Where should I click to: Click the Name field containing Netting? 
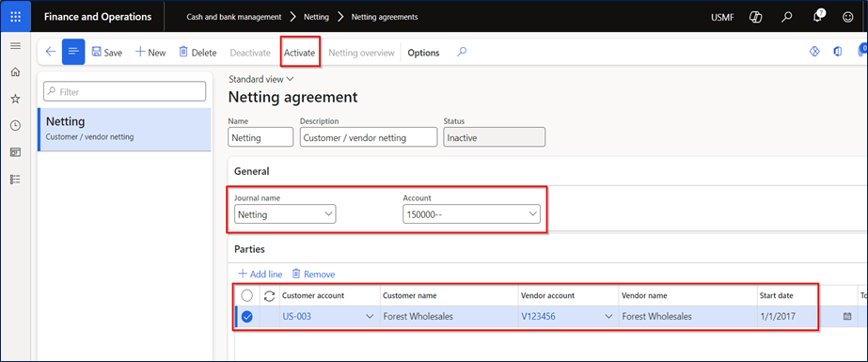click(x=260, y=138)
